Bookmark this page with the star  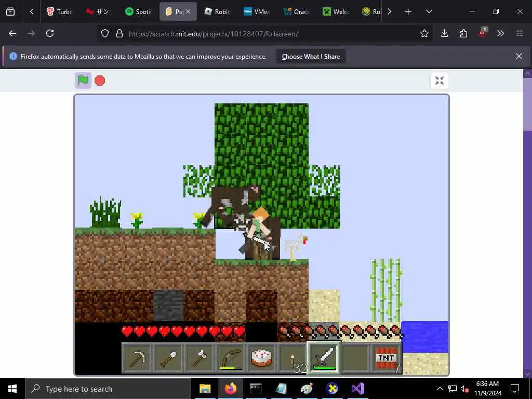point(424,33)
